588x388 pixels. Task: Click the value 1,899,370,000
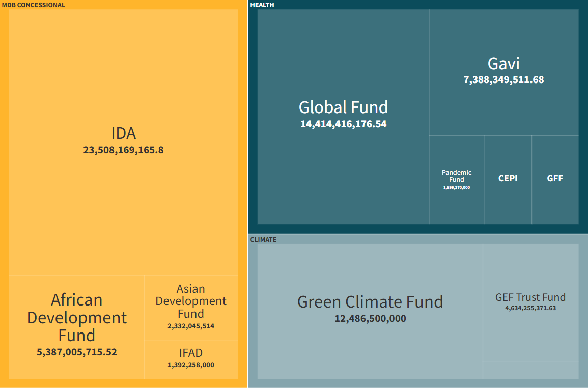coord(456,187)
